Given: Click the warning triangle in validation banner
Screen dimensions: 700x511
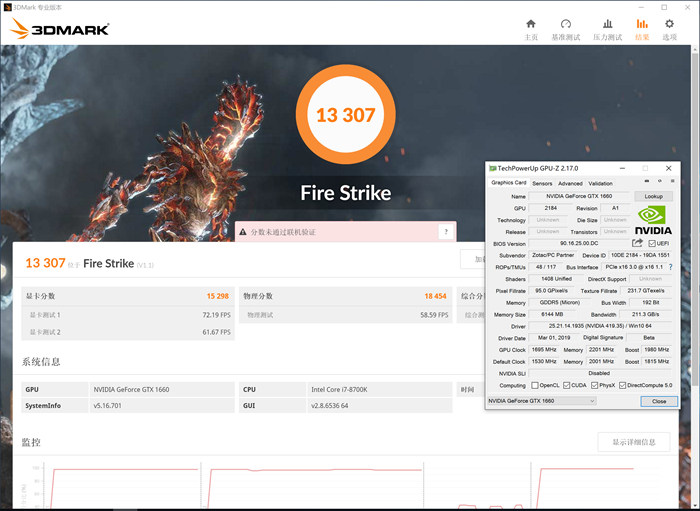Looking at the screenshot, I should pyautogui.click(x=243, y=232).
